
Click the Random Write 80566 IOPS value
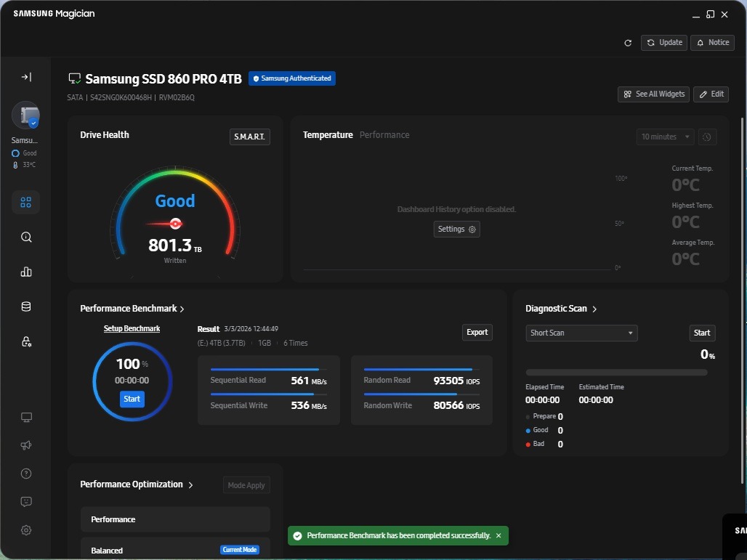point(456,405)
